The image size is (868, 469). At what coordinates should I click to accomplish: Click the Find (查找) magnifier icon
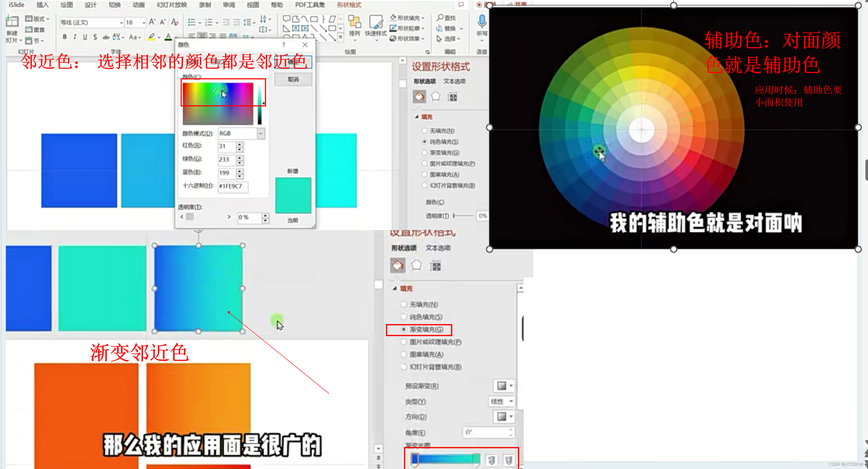click(x=440, y=17)
